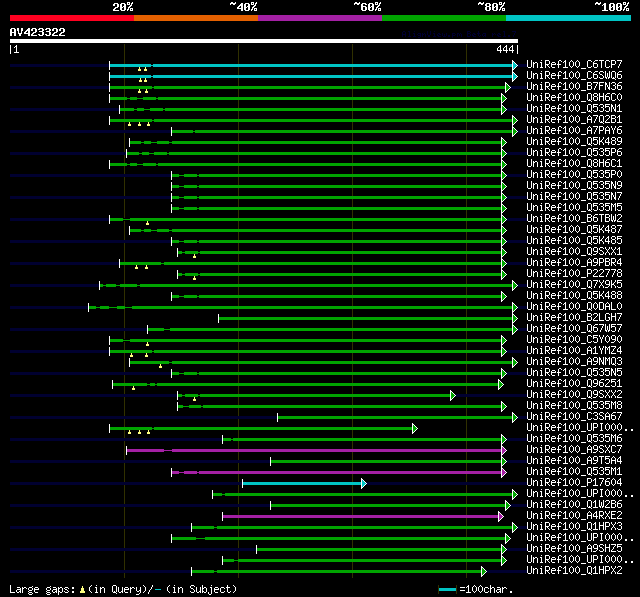Click the green alignment bar for UniRef100_Q535M6
Image resolution: width=640 pixels, height=597 pixels.
(x=362, y=439)
